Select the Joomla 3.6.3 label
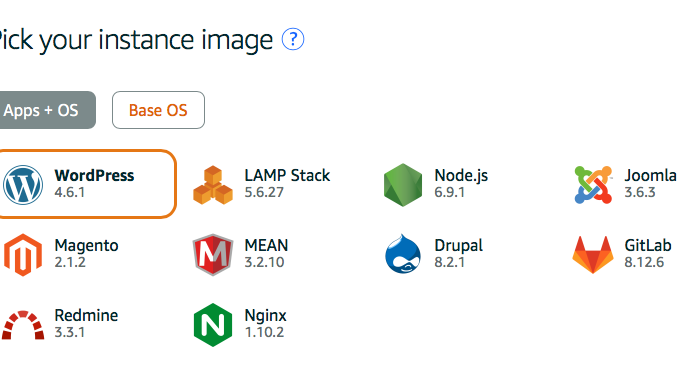 (650, 184)
